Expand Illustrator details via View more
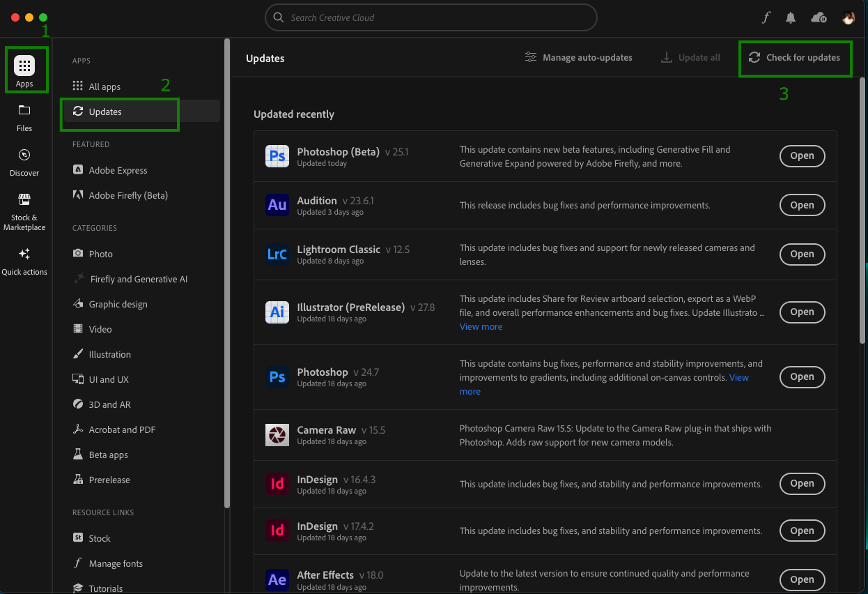The height and width of the screenshot is (594, 868). tap(481, 326)
